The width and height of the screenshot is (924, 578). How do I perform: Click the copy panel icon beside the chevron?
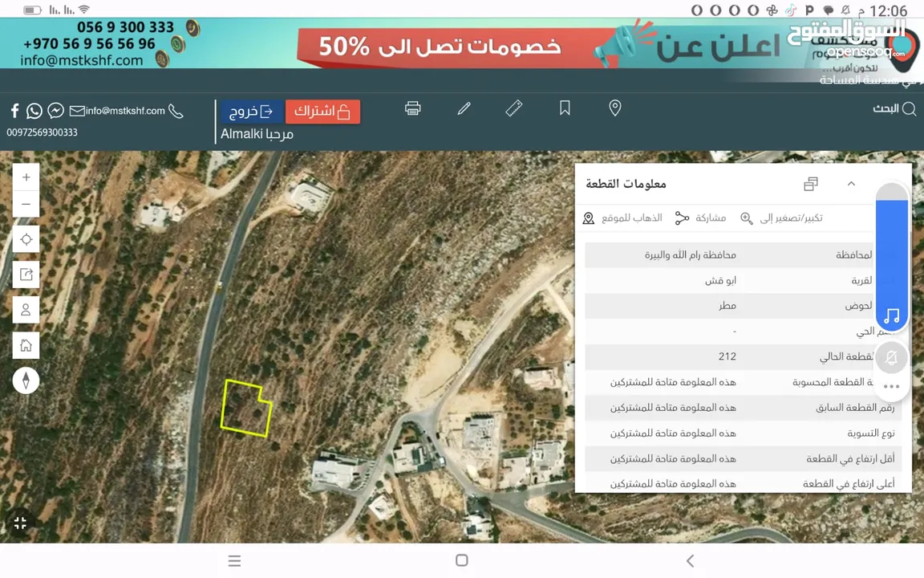pyautogui.click(x=810, y=184)
